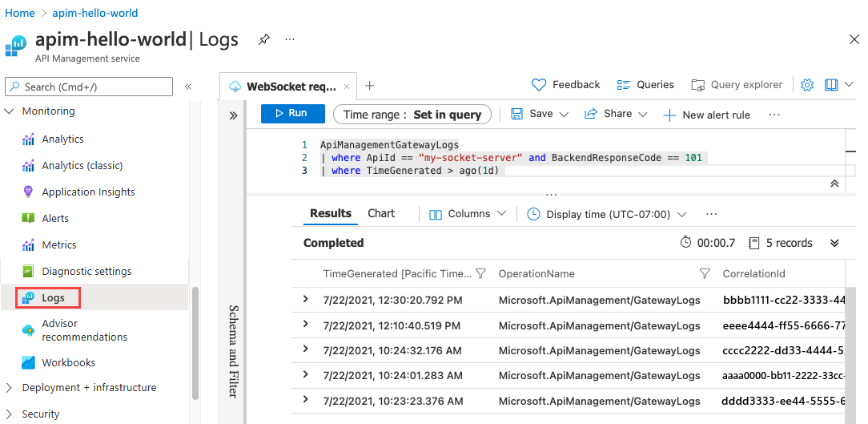This screenshot has height=424, width=868.
Task: Sort by CorrelationId column header
Action: [x=753, y=274]
